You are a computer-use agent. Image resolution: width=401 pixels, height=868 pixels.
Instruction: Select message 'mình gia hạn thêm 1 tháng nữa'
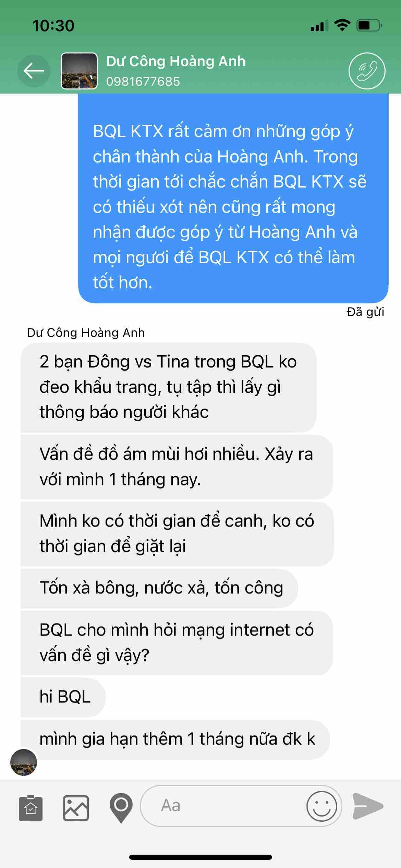point(175,739)
